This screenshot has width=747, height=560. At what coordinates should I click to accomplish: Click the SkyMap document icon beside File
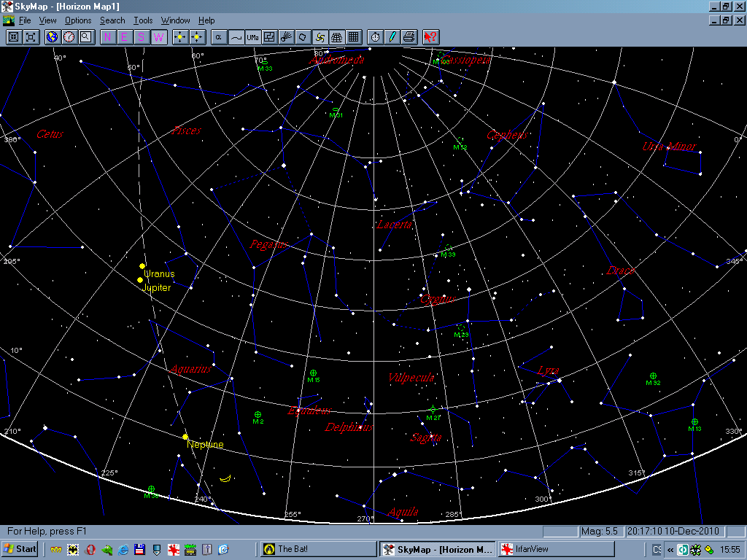pyautogui.click(x=9, y=20)
